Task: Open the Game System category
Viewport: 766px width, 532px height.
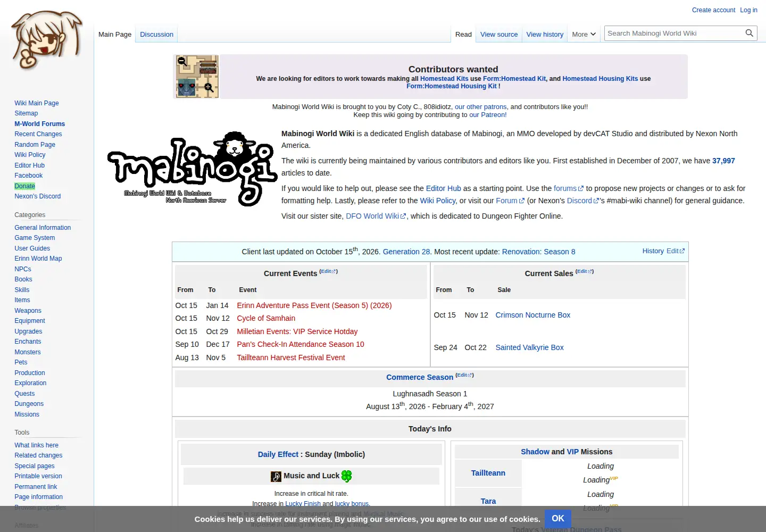Action: 35,238
